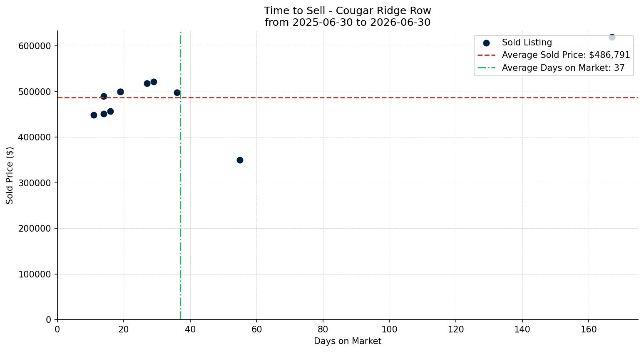Click the Sold Listing legend marker icon
This screenshot has height=352, width=644.
486,43
